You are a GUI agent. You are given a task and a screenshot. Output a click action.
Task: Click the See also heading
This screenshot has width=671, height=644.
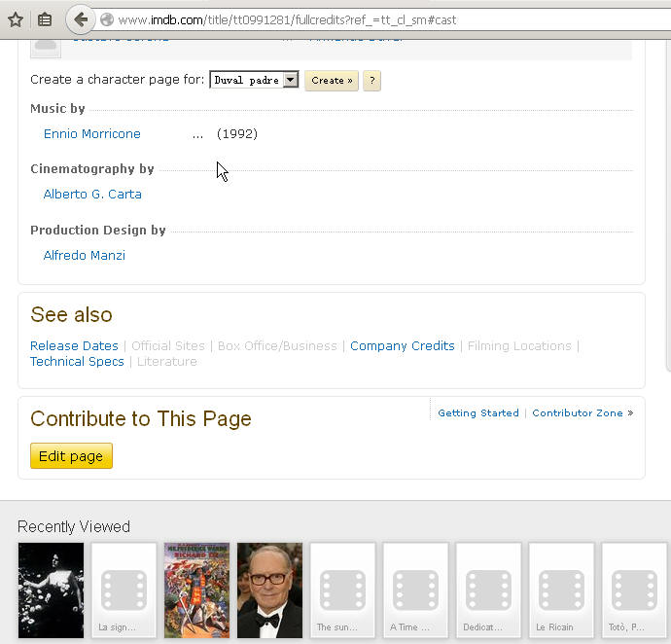tap(71, 315)
